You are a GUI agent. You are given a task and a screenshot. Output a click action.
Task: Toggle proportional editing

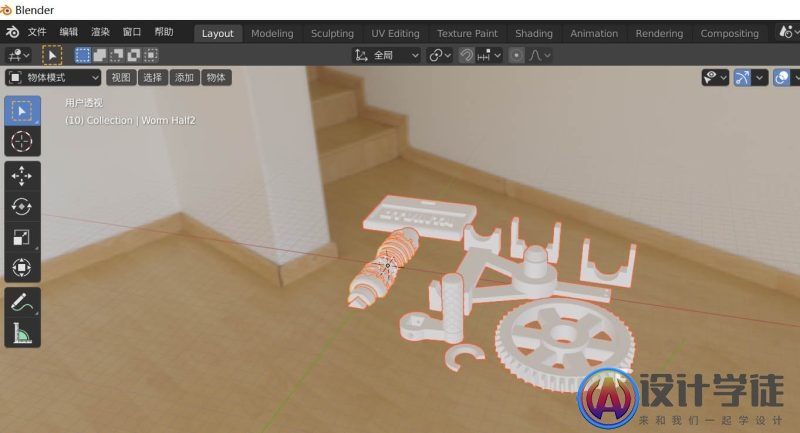coord(516,55)
